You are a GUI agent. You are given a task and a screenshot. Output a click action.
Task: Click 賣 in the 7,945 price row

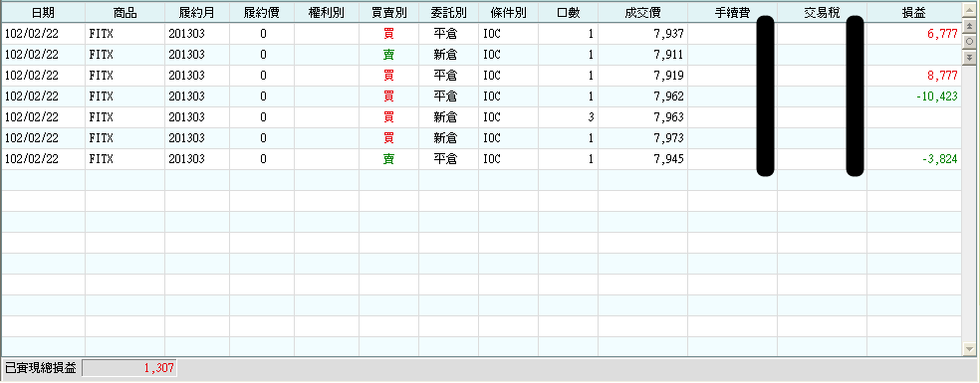point(388,159)
